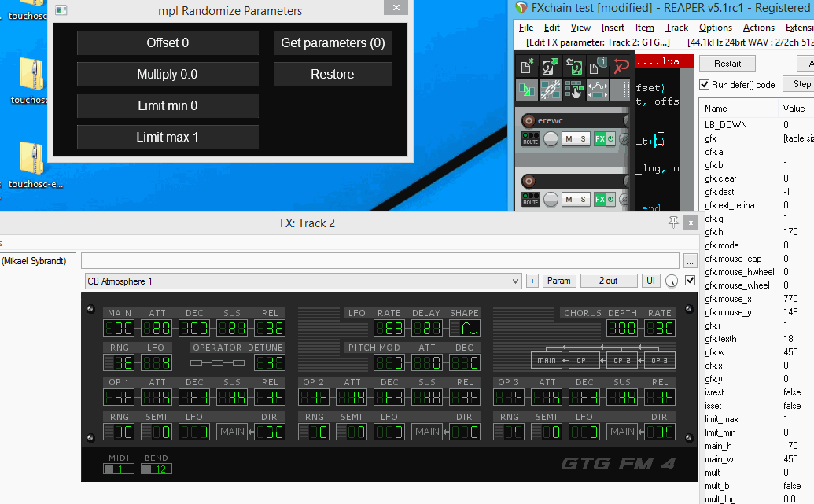This screenshot has height=504, width=814.
Task: Open the Options menu in REAPER
Action: [716, 28]
